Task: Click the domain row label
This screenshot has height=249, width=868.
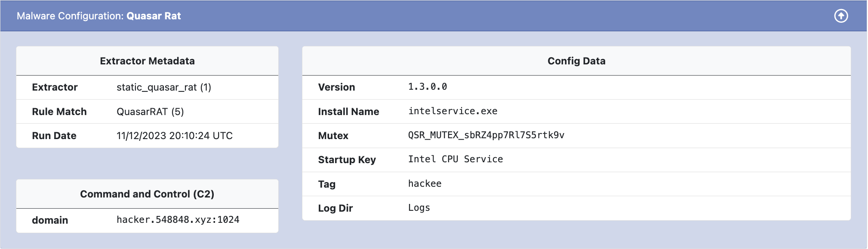Action: click(x=50, y=220)
